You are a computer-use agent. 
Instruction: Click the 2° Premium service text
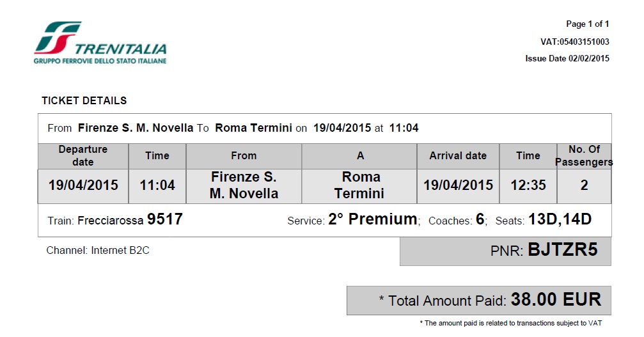(x=372, y=219)
